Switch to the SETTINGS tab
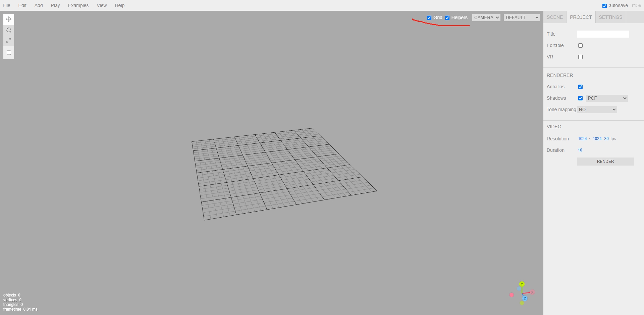Image resolution: width=644 pixels, height=315 pixels. point(610,17)
